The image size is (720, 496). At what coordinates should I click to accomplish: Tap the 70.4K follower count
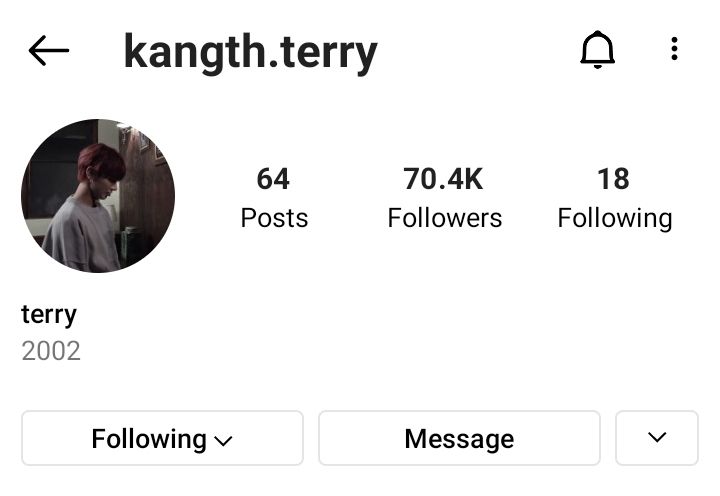click(x=443, y=179)
